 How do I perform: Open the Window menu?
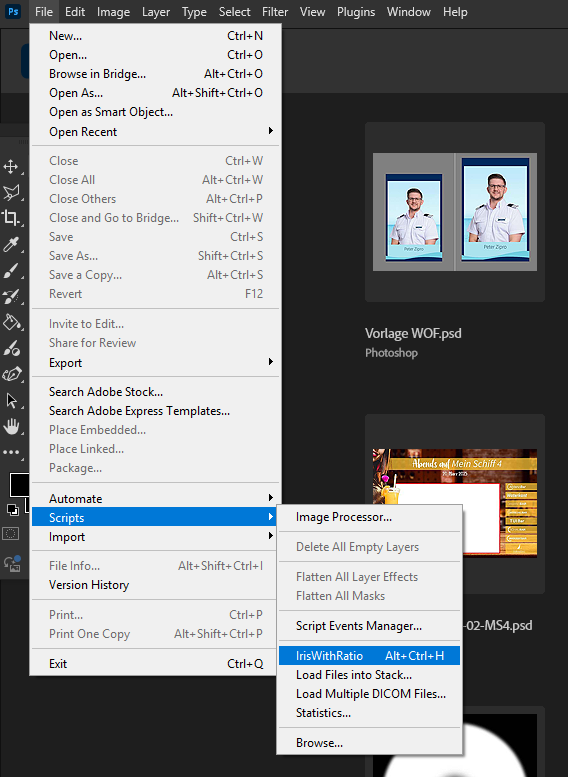[x=408, y=12]
